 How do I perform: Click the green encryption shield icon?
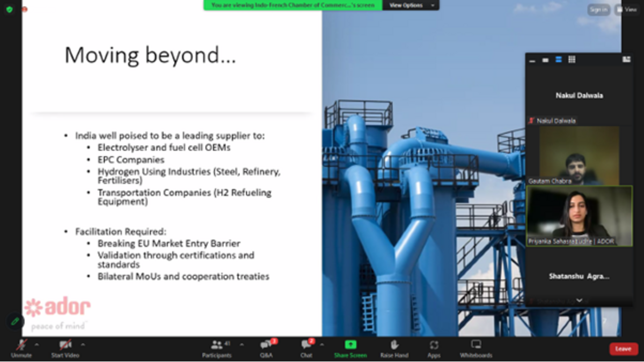coord(9,9)
